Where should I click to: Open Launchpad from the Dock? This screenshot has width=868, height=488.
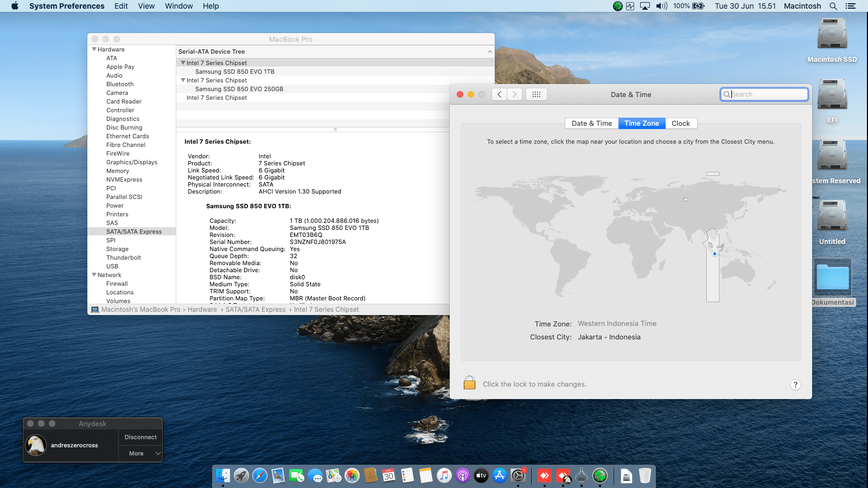click(x=241, y=476)
